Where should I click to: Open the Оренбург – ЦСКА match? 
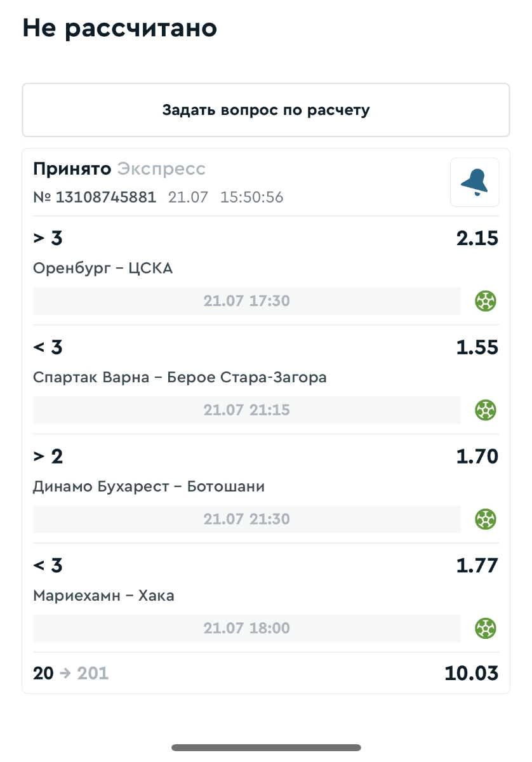[x=103, y=269]
